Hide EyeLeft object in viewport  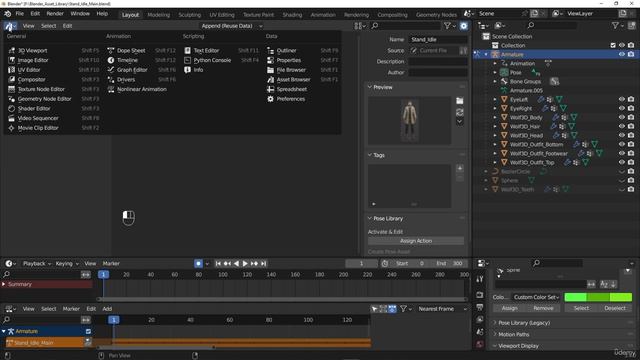[622, 99]
